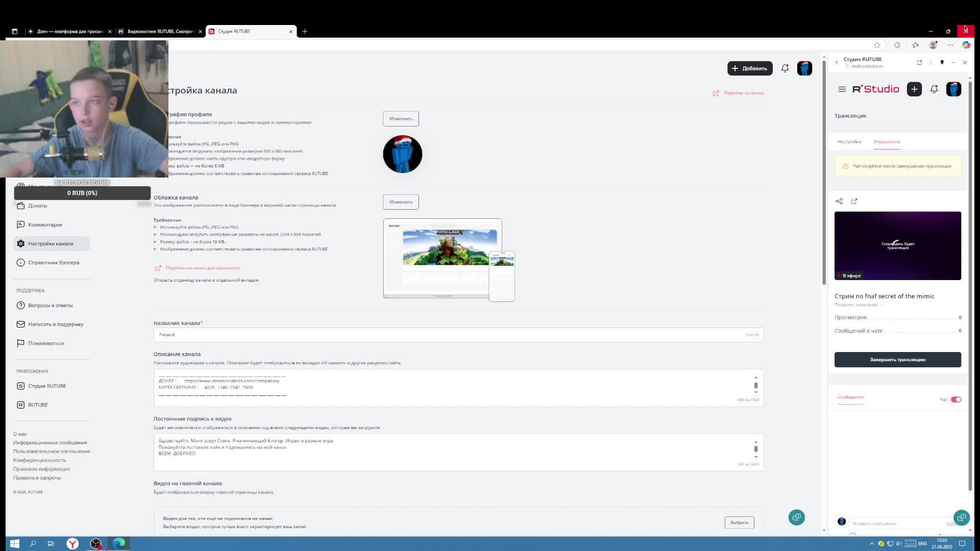Open Донаты in the left sidebar
This screenshot has height=551, width=980.
(37, 206)
